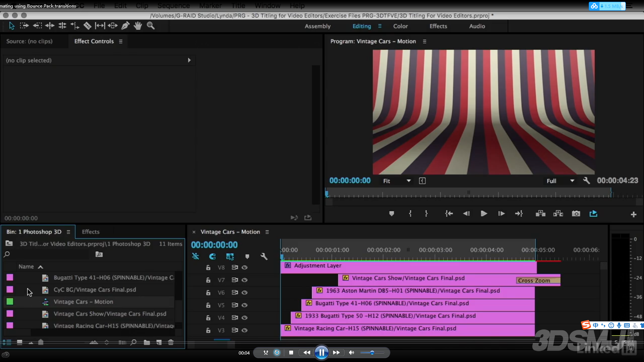644x362 pixels.
Task: Open the Full playback resolution dropdown
Action: point(560,181)
